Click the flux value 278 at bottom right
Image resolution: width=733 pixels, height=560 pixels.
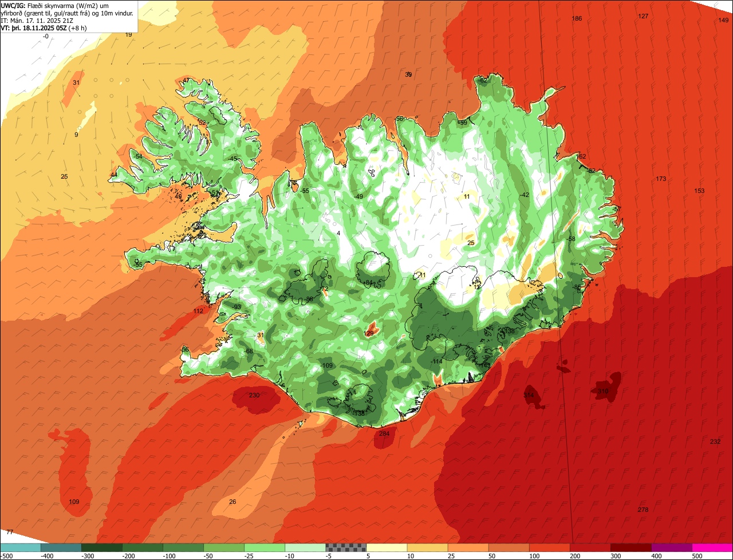(643, 510)
